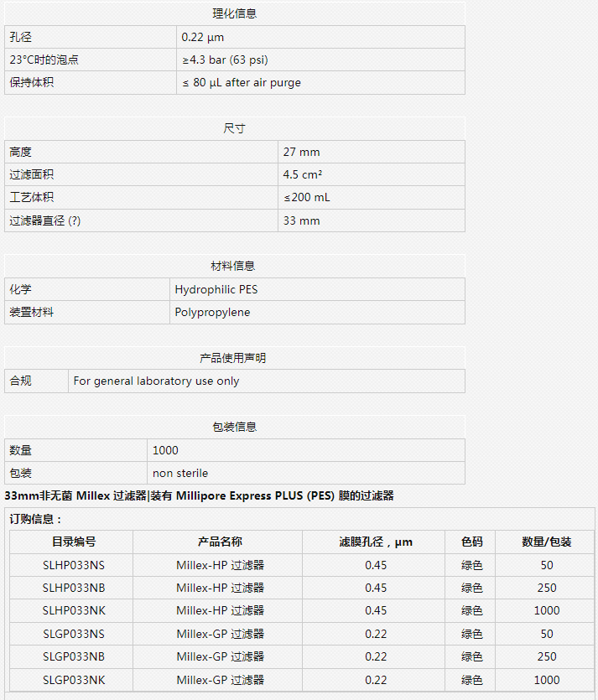Click Millex-HP 过滤器 in SLHP033NS row

pyautogui.click(x=220, y=565)
